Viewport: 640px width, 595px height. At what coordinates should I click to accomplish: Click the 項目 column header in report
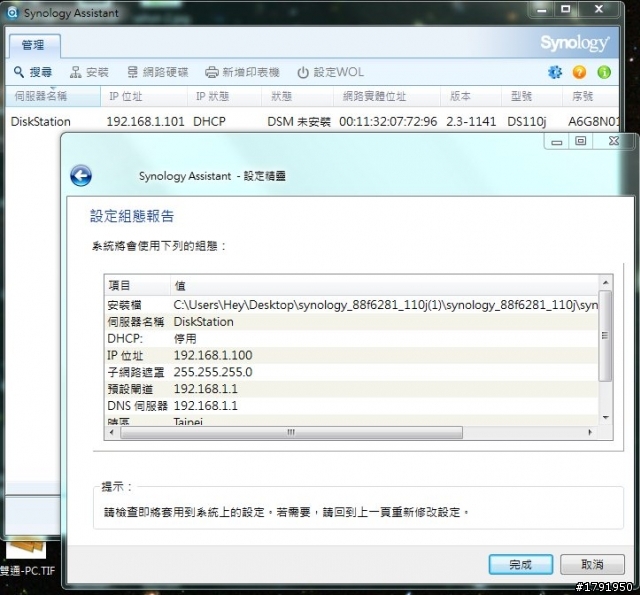[x=137, y=285]
